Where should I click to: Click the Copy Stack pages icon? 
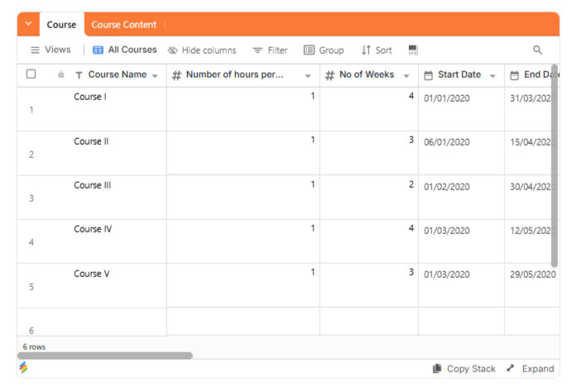[x=437, y=368]
